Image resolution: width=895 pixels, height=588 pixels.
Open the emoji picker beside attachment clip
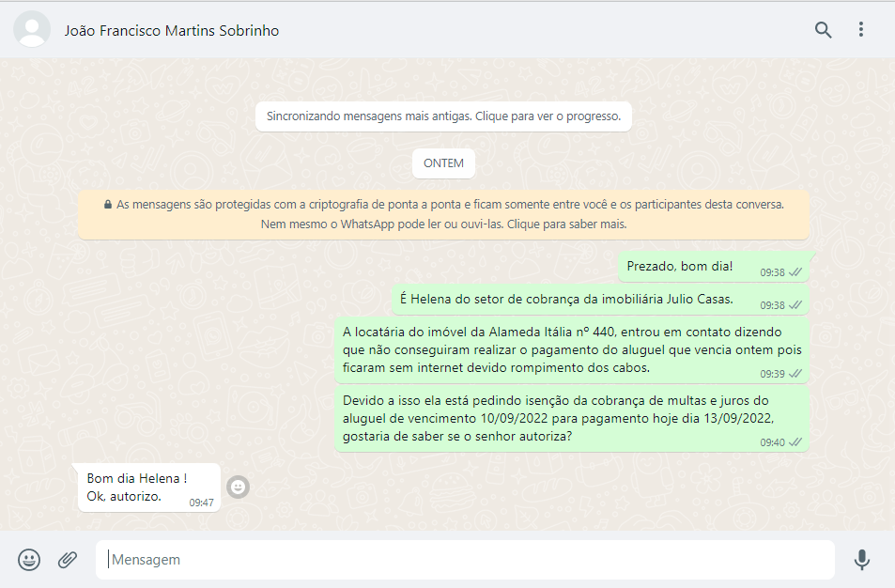pos(29,560)
